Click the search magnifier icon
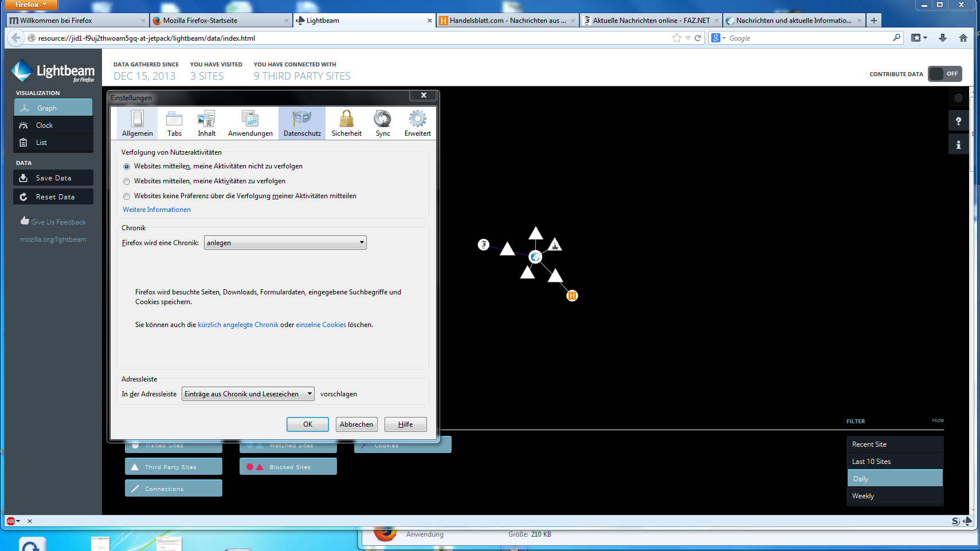Screen dimensions: 980x551 [x=897, y=38]
